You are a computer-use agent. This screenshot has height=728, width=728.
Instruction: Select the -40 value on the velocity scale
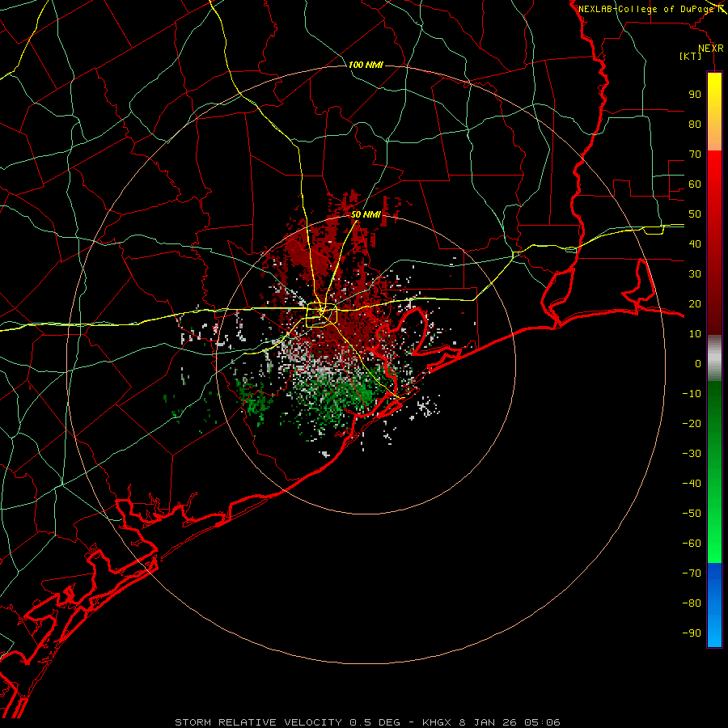pyautogui.click(x=692, y=484)
